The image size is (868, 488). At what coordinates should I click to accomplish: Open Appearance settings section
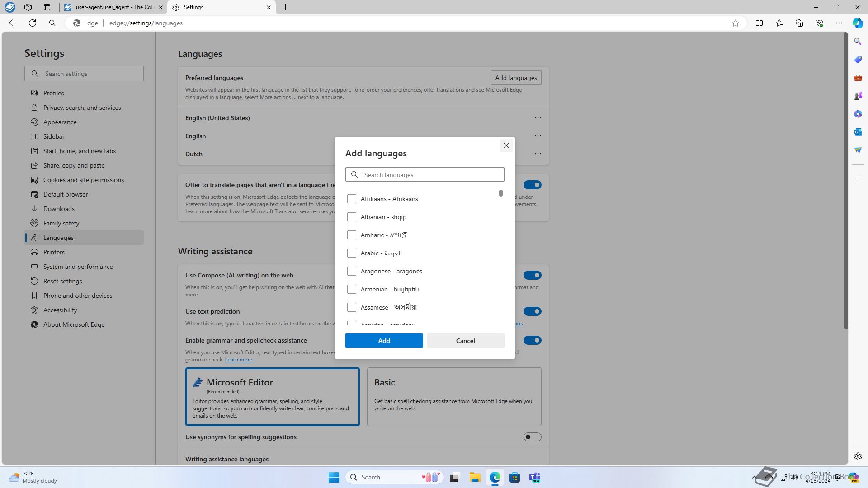84,122
